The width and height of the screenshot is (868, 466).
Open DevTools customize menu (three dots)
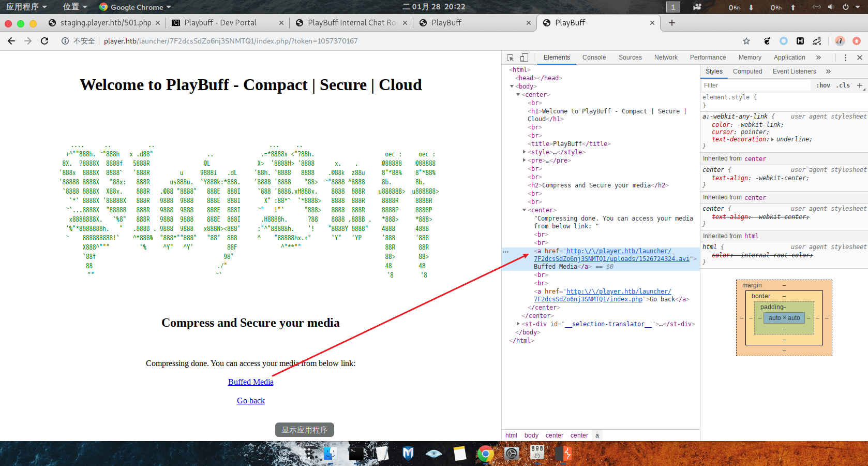tap(845, 57)
